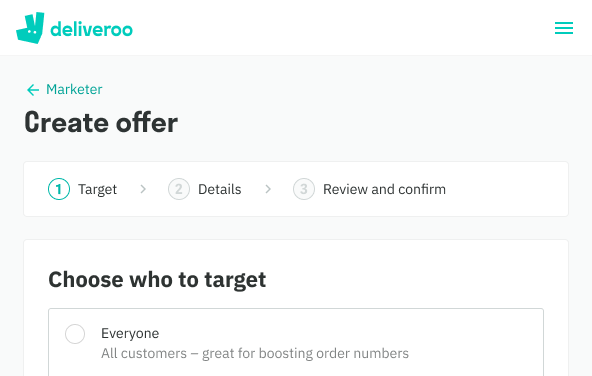Click the Choose who to target heading
This screenshot has height=376, width=592.
pyautogui.click(x=157, y=280)
